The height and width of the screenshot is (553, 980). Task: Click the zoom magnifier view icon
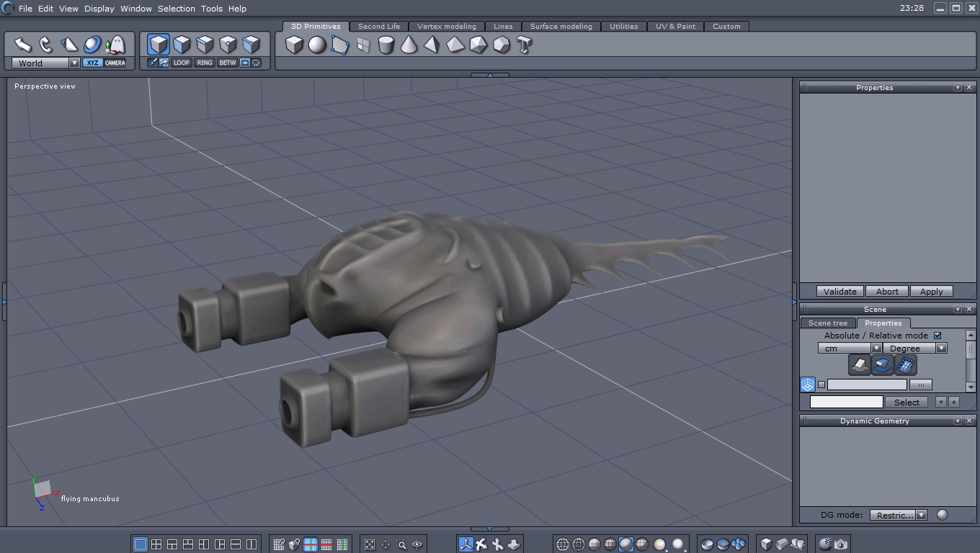tap(401, 544)
